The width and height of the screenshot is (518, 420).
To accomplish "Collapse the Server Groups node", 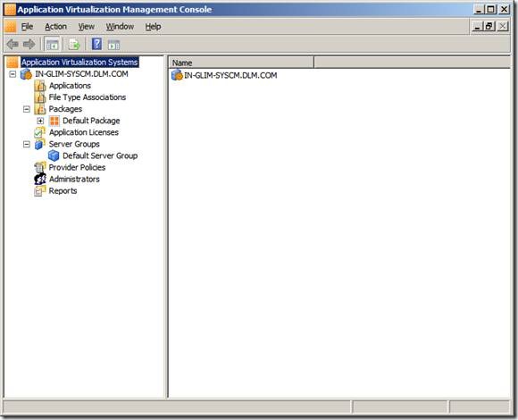I will pyautogui.click(x=27, y=144).
